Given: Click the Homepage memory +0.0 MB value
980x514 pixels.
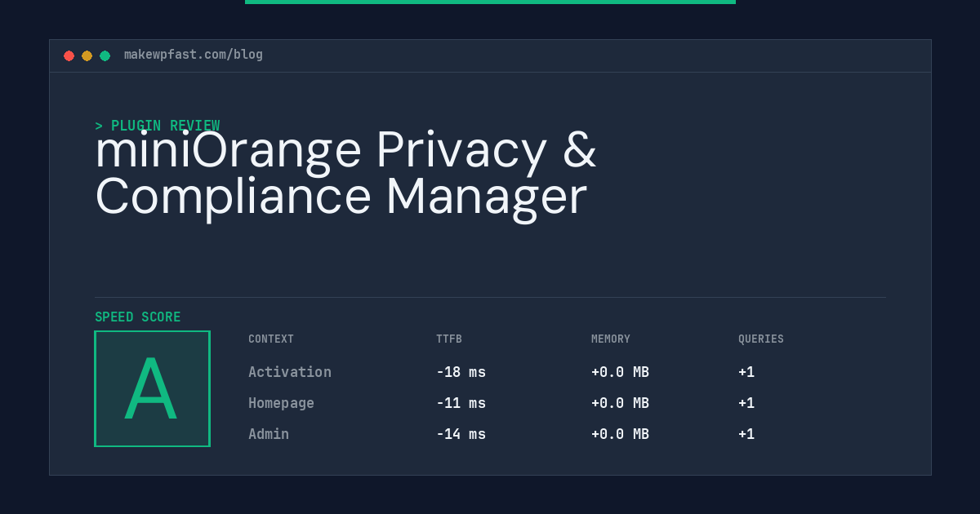Looking at the screenshot, I should 621,403.
